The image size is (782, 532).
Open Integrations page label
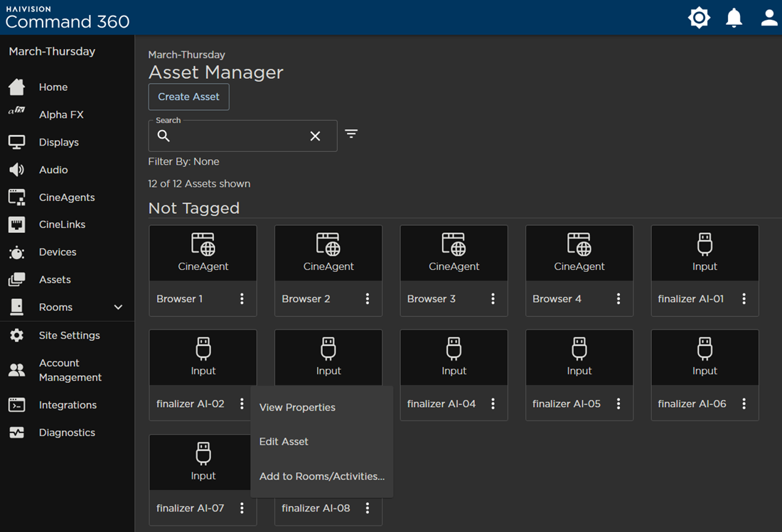point(68,405)
